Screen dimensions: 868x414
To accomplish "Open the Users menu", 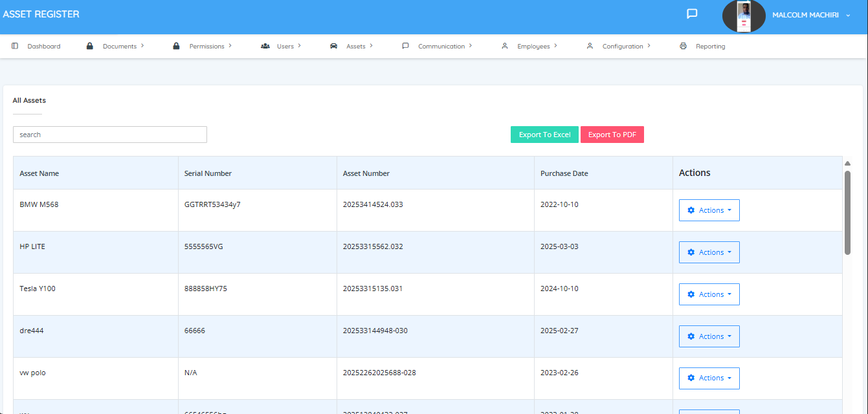I will (285, 47).
